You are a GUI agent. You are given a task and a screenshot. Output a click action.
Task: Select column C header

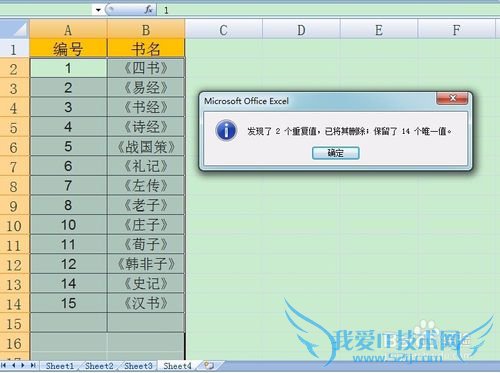pyautogui.click(x=224, y=30)
